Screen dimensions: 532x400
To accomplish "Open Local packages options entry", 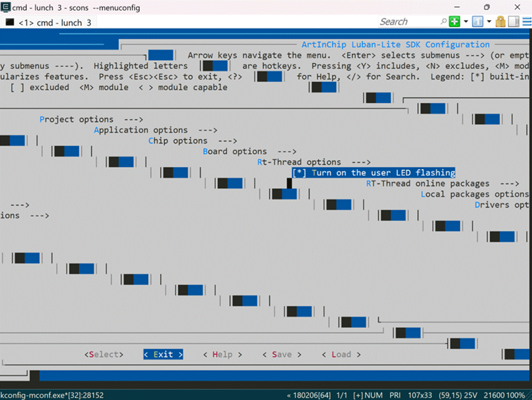I will click(475, 194).
